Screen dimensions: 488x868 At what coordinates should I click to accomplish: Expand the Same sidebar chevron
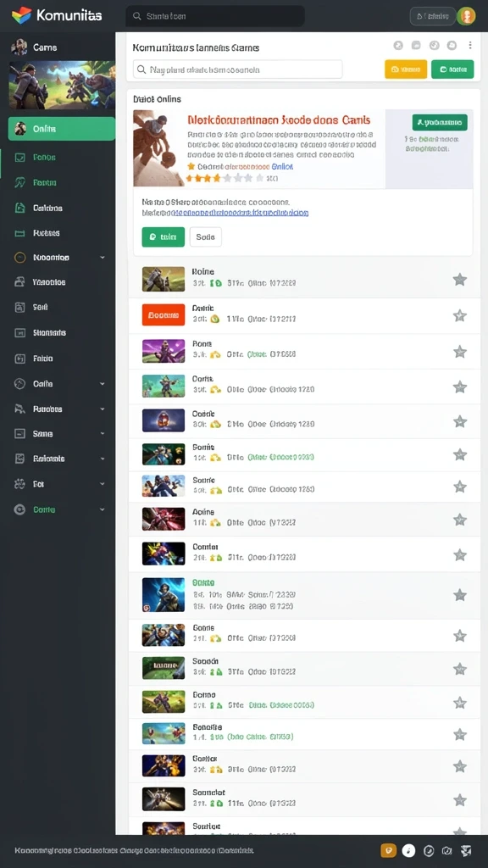click(103, 434)
